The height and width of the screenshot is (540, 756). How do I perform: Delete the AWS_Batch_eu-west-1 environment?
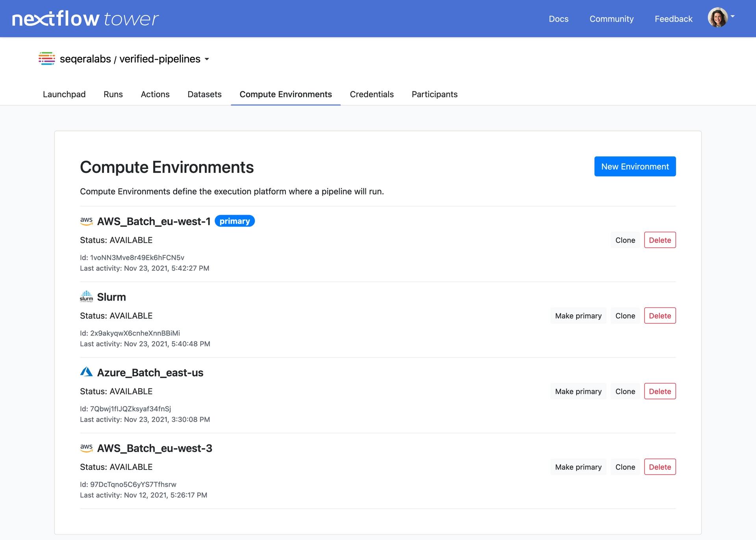click(660, 240)
